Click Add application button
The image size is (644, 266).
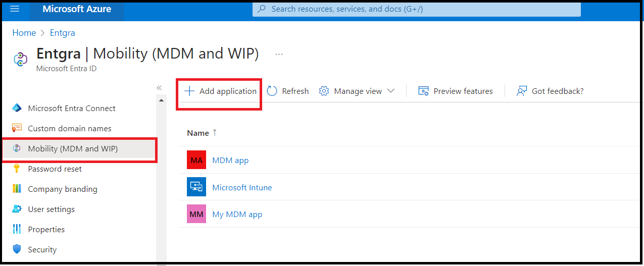tap(220, 91)
